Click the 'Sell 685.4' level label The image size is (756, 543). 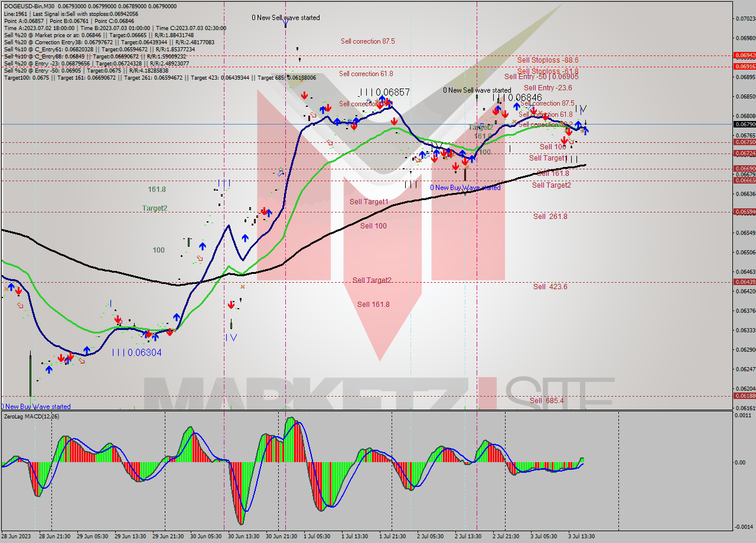546,401
